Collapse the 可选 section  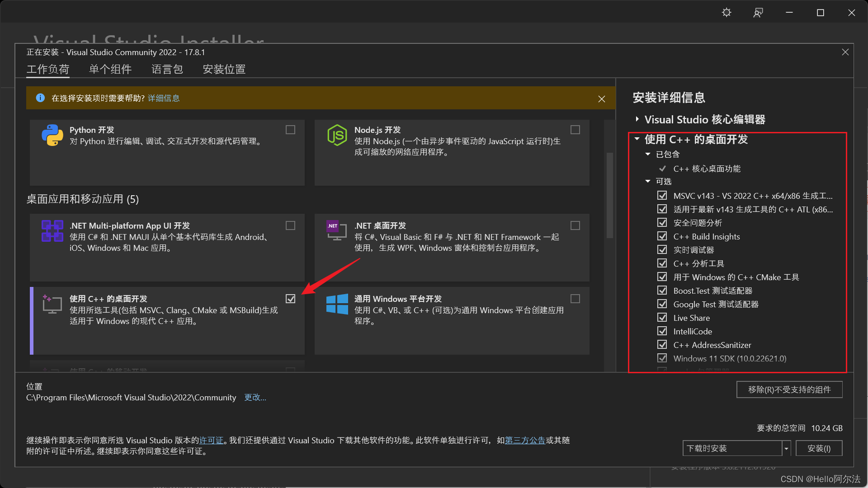click(x=648, y=182)
